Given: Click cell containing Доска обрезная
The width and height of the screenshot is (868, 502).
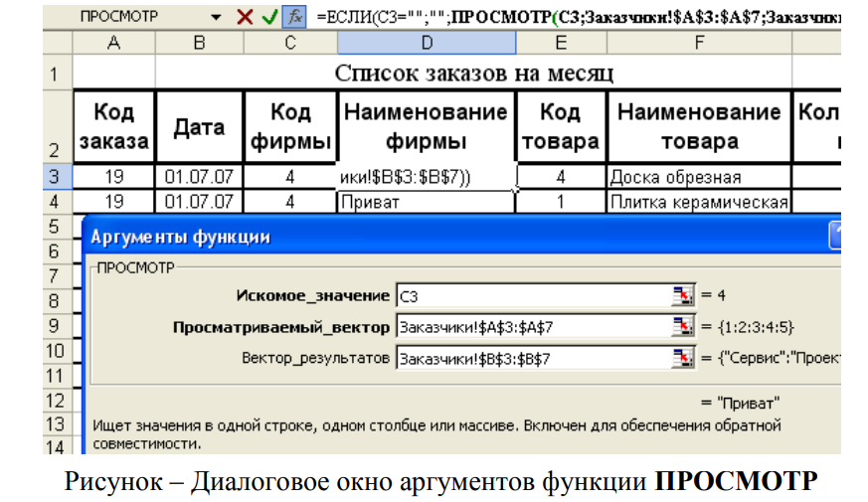Looking at the screenshot, I should point(699,178).
